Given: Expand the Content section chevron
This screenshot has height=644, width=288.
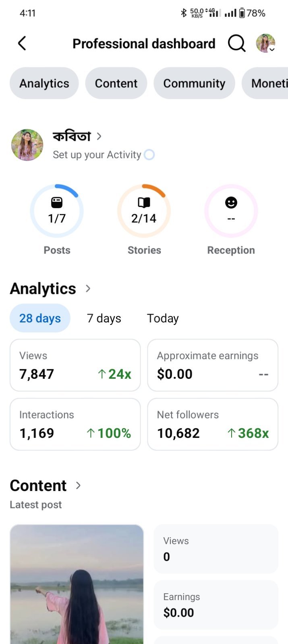Looking at the screenshot, I should pyautogui.click(x=79, y=485).
